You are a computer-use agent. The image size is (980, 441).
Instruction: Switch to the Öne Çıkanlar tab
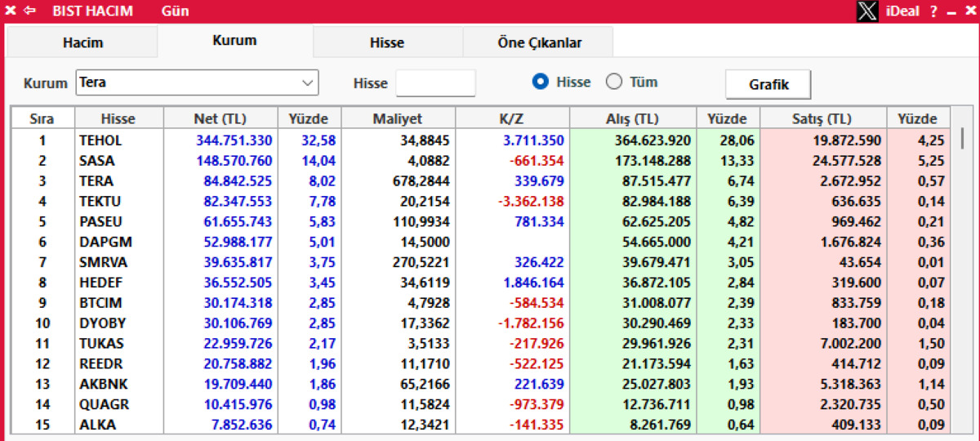click(539, 42)
